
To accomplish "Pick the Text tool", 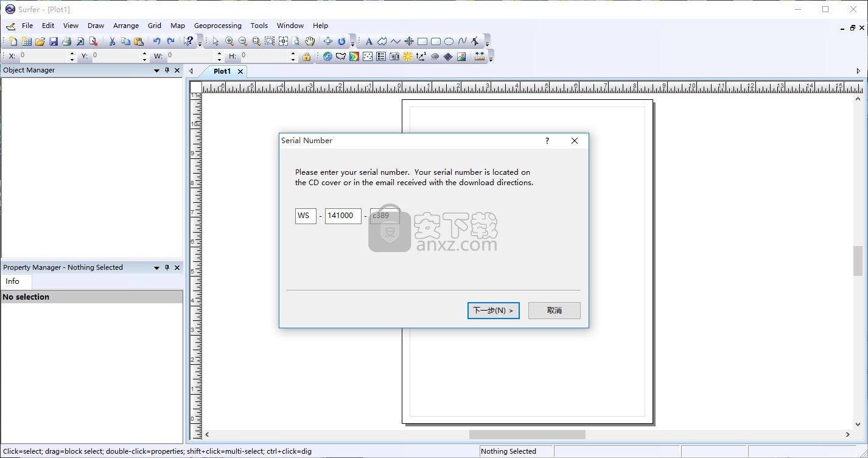I will 369,41.
